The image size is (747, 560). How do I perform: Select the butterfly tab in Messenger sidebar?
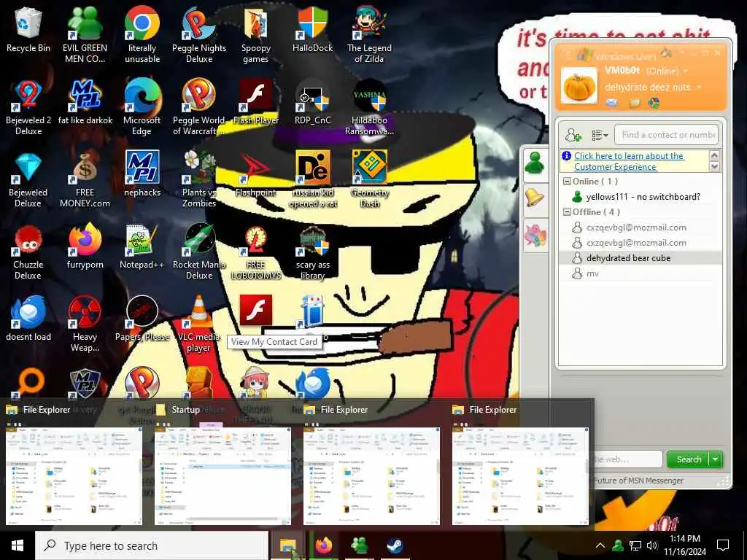tap(535, 236)
